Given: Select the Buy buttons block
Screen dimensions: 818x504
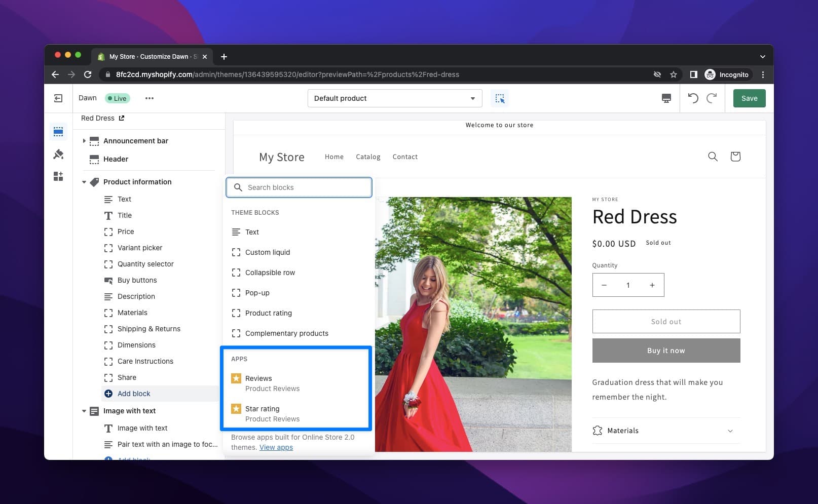Looking at the screenshot, I should click(137, 280).
